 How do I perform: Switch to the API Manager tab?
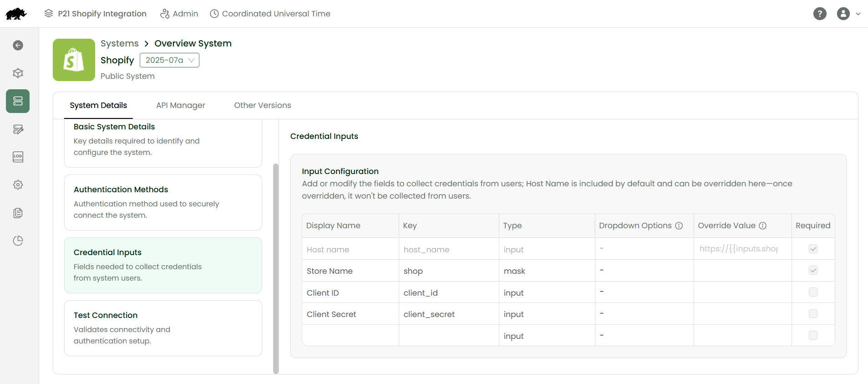click(180, 105)
